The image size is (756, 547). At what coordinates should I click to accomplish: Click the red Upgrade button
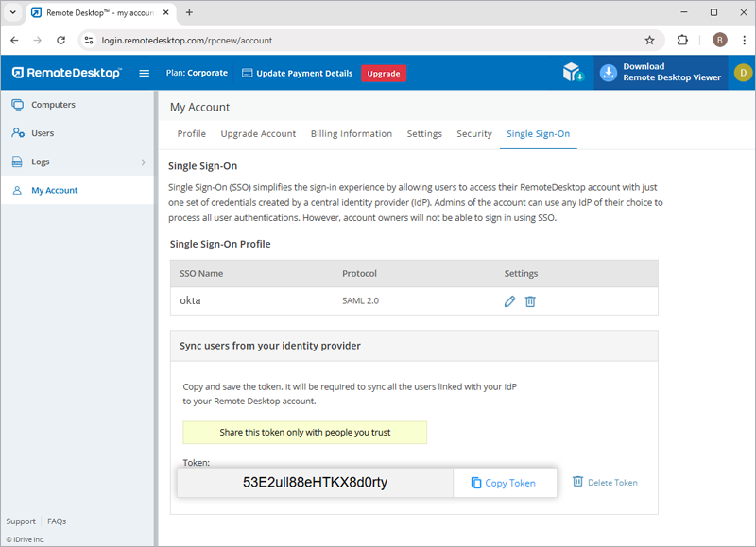(383, 74)
